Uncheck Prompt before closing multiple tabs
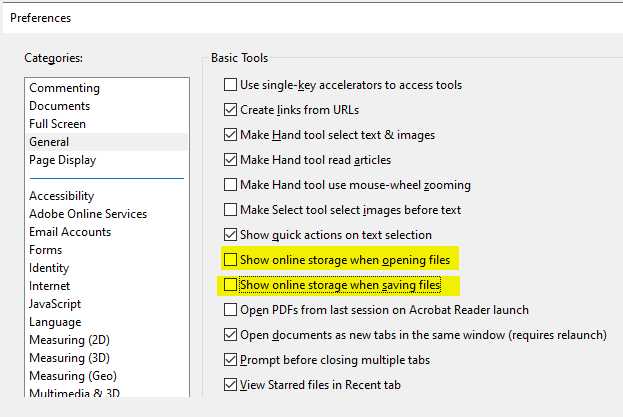This screenshot has height=417, width=623. click(231, 360)
